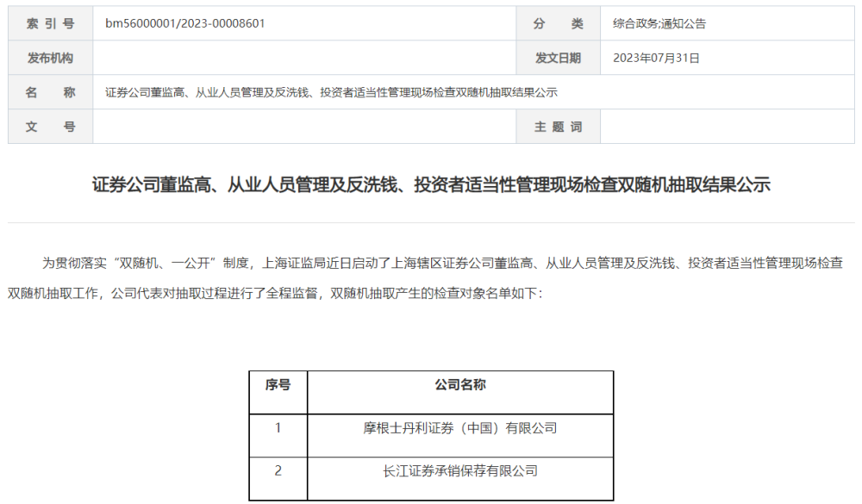This screenshot has height=504, width=862.
Task: Click the 序号 column header
Action: click(x=279, y=385)
